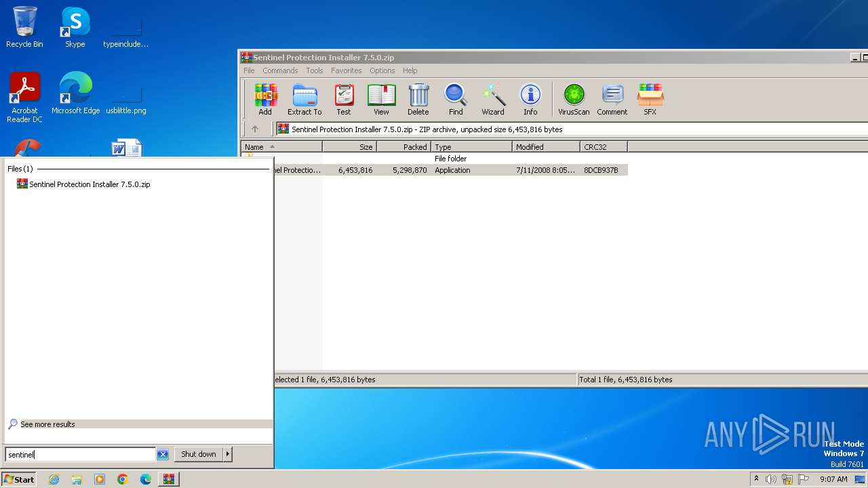Sort by Modified column header

point(546,146)
